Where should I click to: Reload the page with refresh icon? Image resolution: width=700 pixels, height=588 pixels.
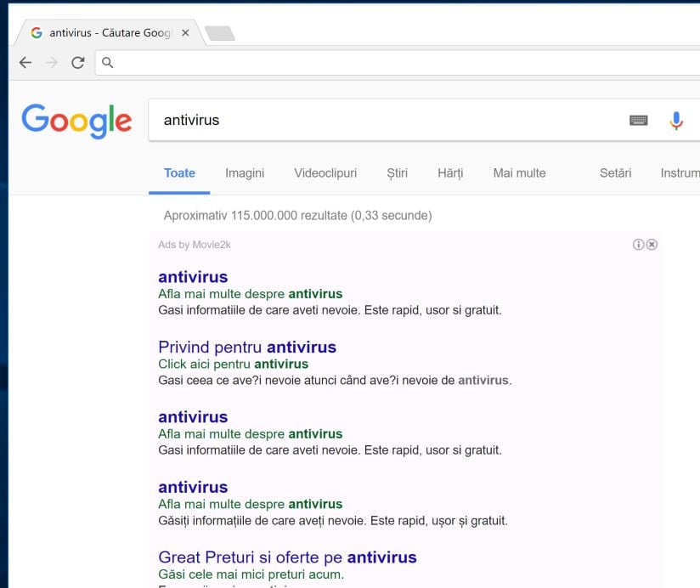coord(78,63)
